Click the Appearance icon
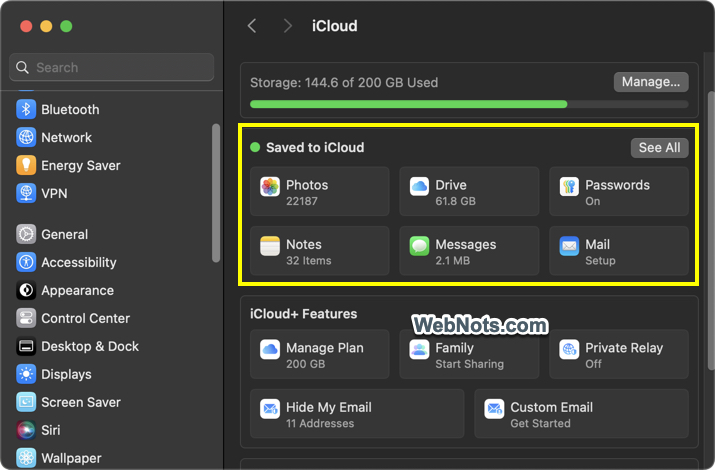 [26, 290]
